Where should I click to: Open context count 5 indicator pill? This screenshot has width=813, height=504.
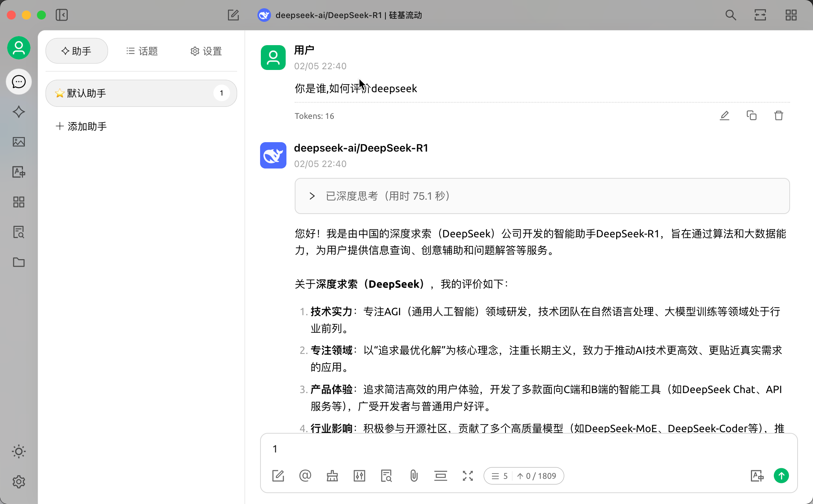pyautogui.click(x=500, y=476)
